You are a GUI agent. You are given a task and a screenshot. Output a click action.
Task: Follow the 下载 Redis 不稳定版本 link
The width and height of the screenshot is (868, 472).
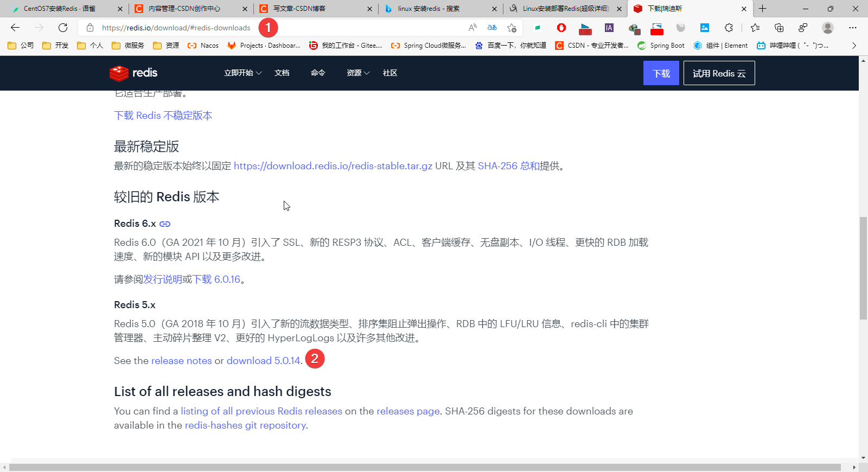163,116
